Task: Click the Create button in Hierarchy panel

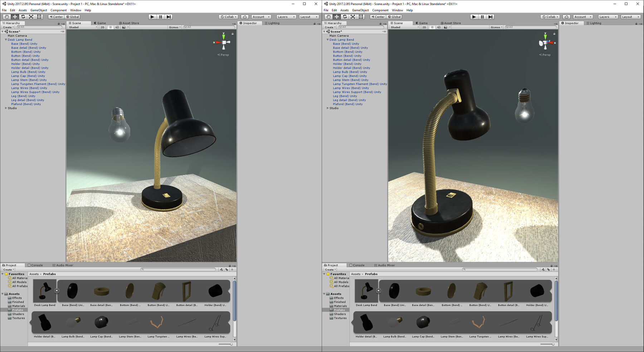Action: (8, 27)
